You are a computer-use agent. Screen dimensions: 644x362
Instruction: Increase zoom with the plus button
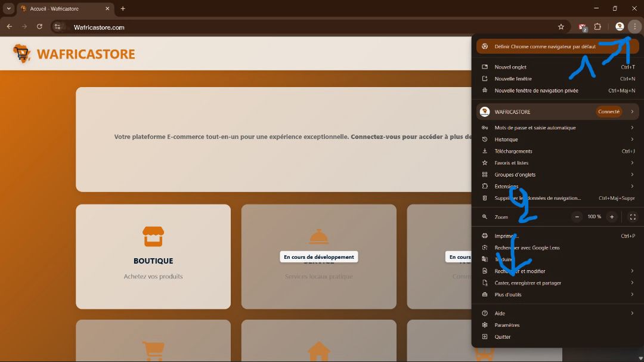coord(611,217)
